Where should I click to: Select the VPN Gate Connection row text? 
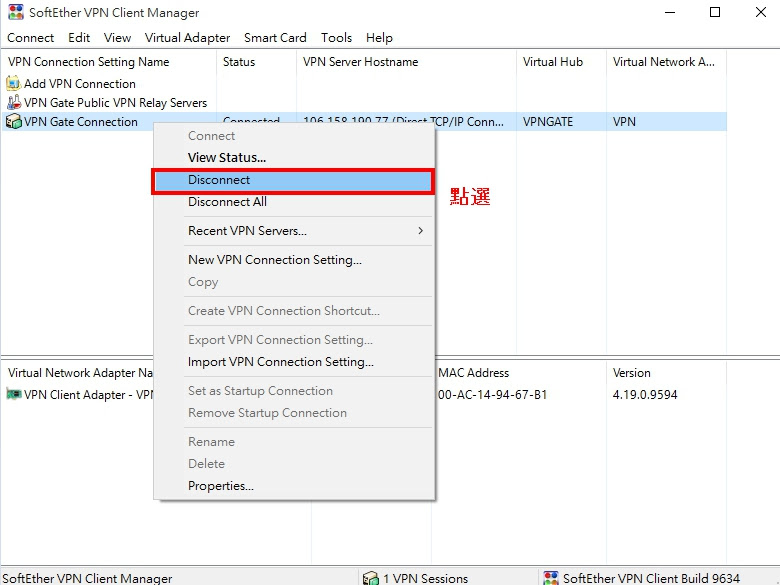pos(81,122)
